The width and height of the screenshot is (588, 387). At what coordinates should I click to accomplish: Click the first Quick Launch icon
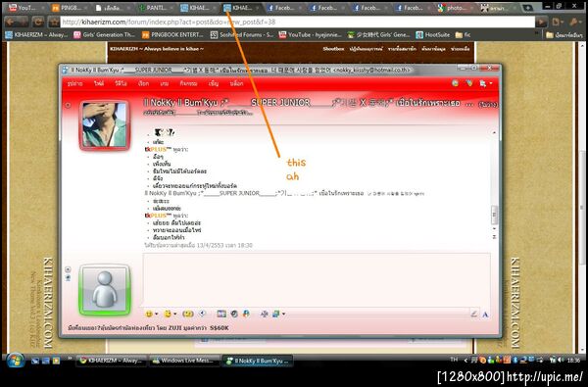click(35, 362)
